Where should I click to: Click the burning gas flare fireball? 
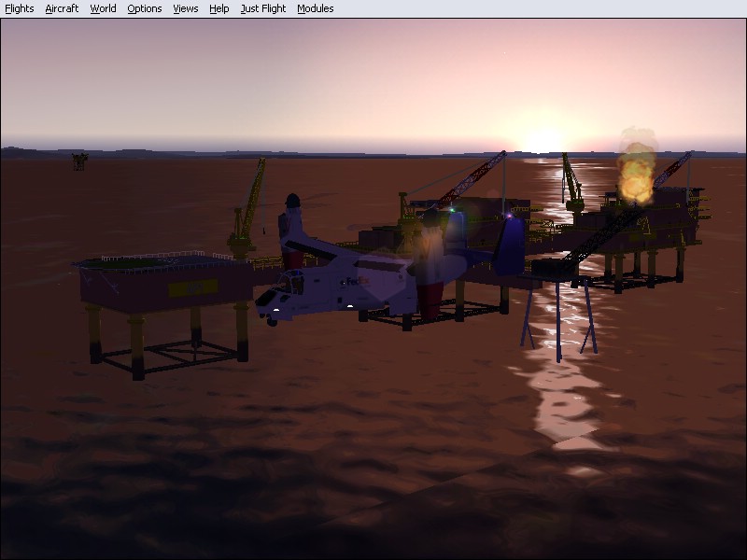click(637, 175)
